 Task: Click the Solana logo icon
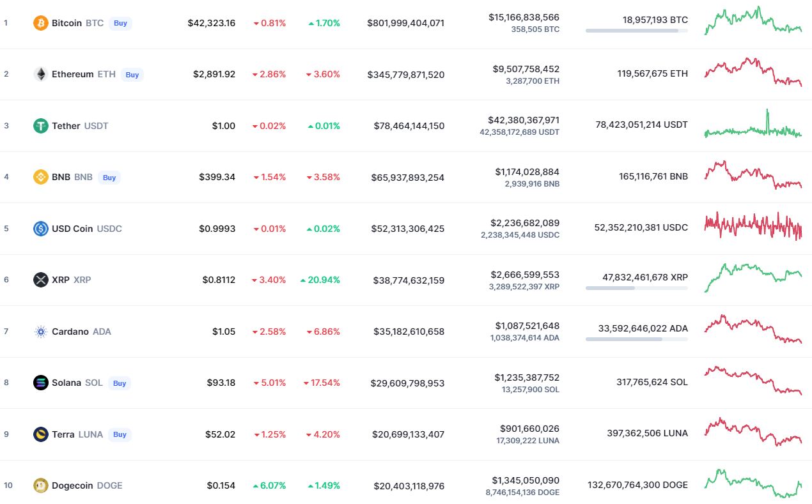41,383
